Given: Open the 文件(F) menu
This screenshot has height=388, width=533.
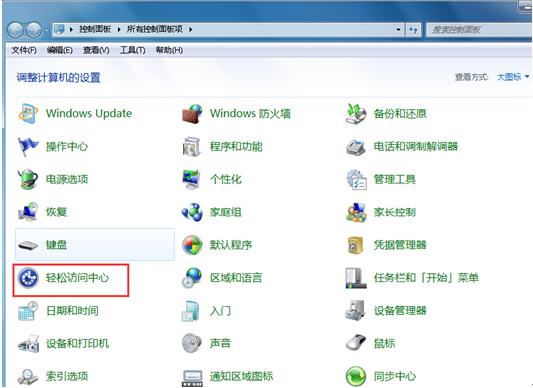Looking at the screenshot, I should click(24, 50).
